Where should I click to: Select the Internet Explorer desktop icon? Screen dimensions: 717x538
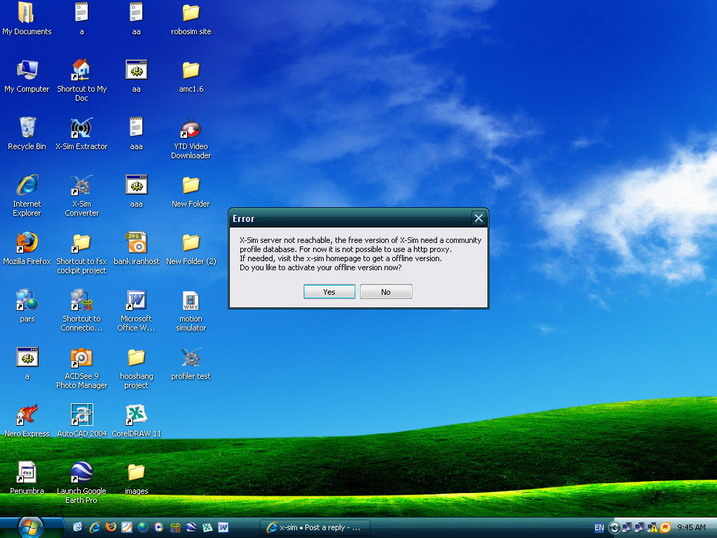click(27, 186)
